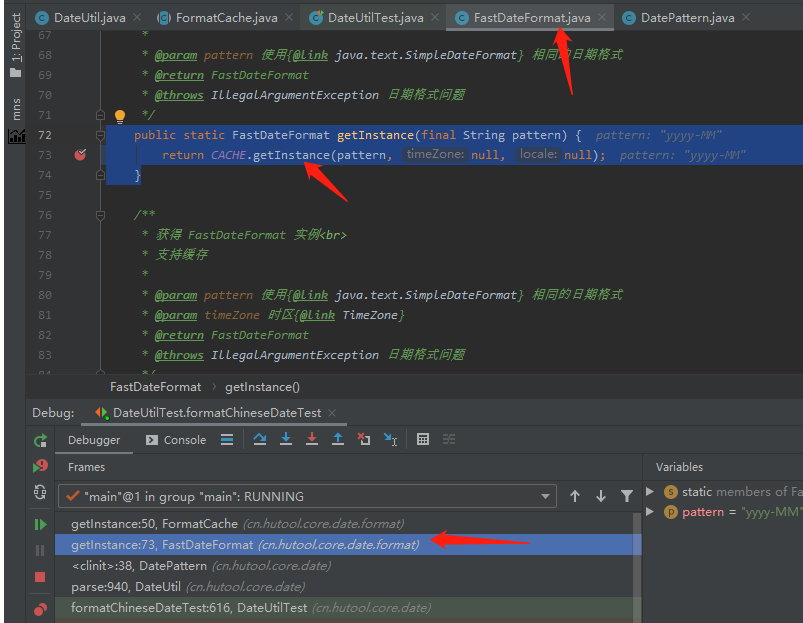Step into the method call
The image size is (803, 623).
(286, 440)
